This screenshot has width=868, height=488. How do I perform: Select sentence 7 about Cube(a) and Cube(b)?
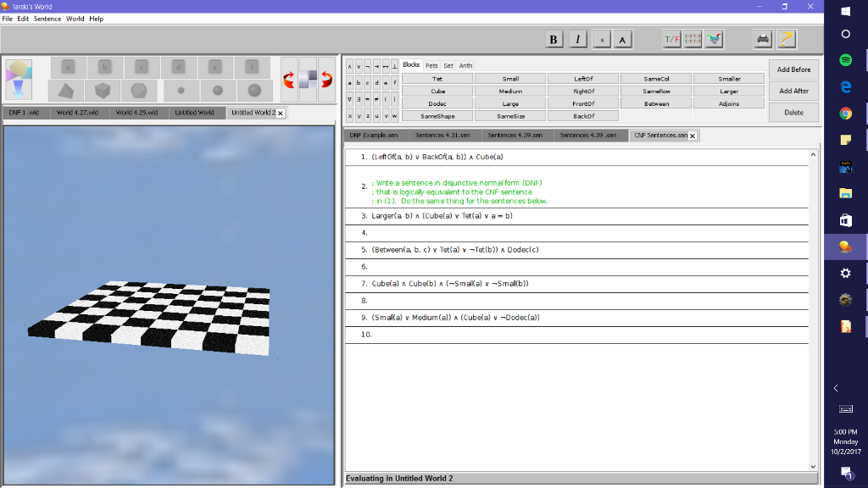(576, 284)
